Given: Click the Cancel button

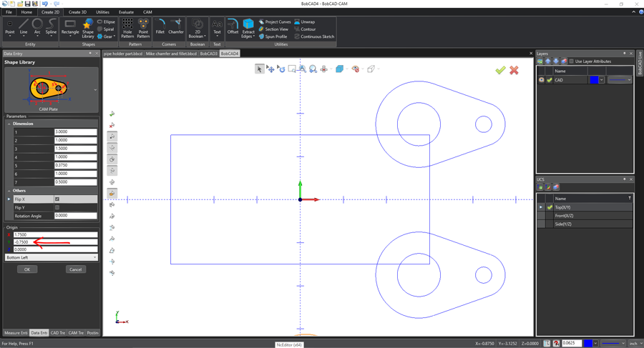Looking at the screenshot, I should point(76,269).
